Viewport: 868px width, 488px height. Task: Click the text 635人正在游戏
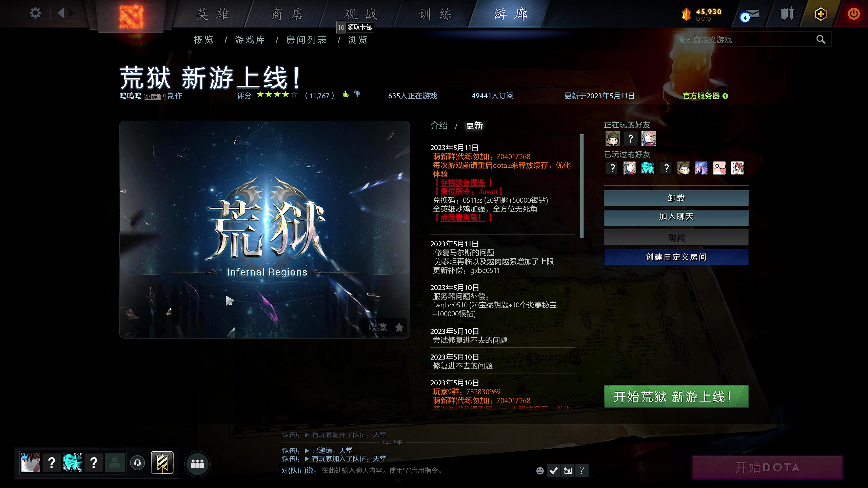click(413, 96)
